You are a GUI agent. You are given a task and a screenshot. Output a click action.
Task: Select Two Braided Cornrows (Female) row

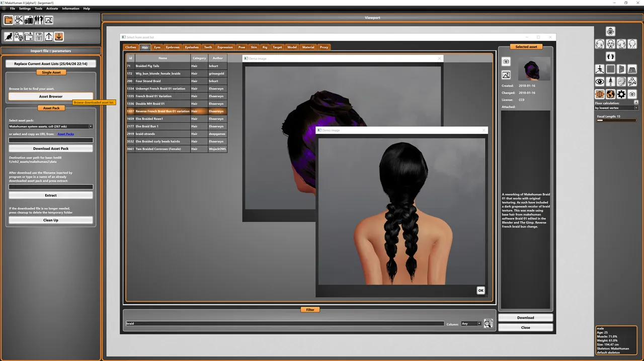point(176,149)
